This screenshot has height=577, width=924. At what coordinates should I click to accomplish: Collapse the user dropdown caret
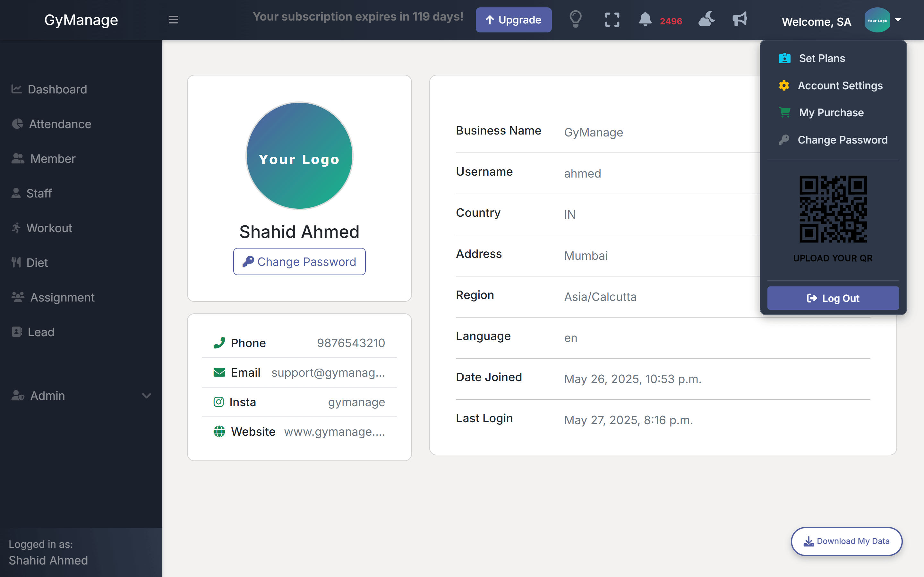898,20
